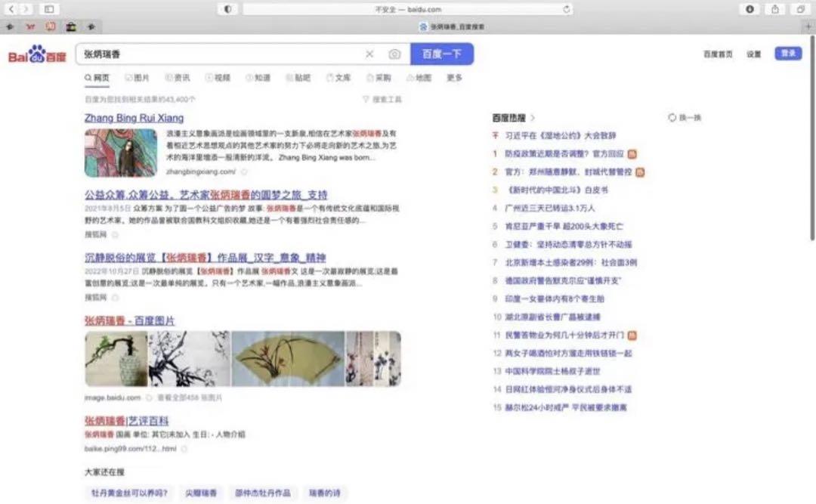Click the hanging scrolls thumbnail
The width and height of the screenshot is (816, 504).
pos(373,359)
